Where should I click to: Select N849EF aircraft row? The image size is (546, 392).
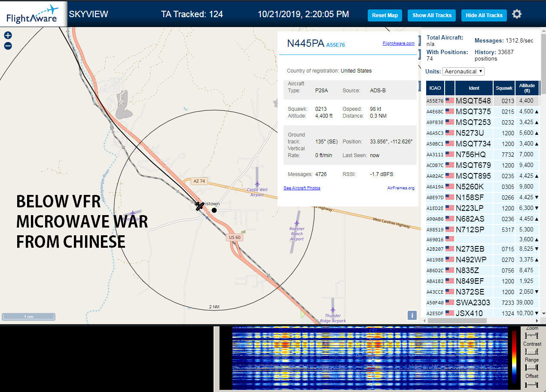coord(482,281)
